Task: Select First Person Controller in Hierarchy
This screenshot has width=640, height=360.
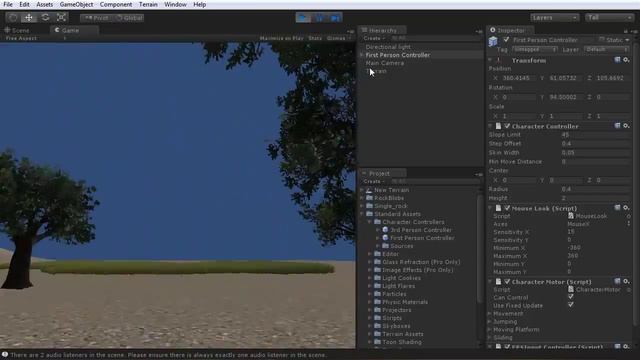Action: [398, 55]
